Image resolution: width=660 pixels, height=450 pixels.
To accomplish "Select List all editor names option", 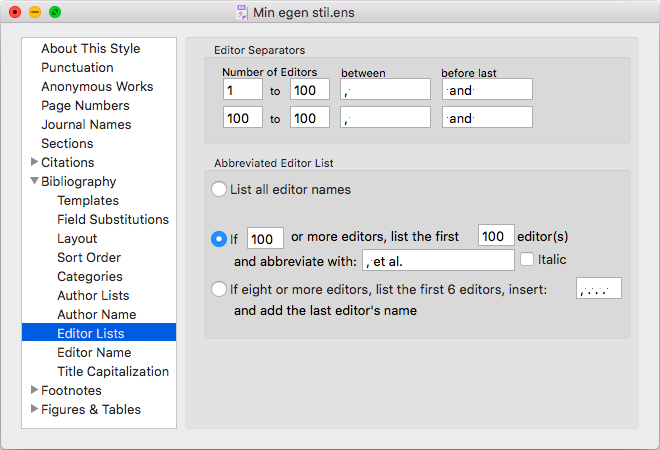I will (x=219, y=189).
